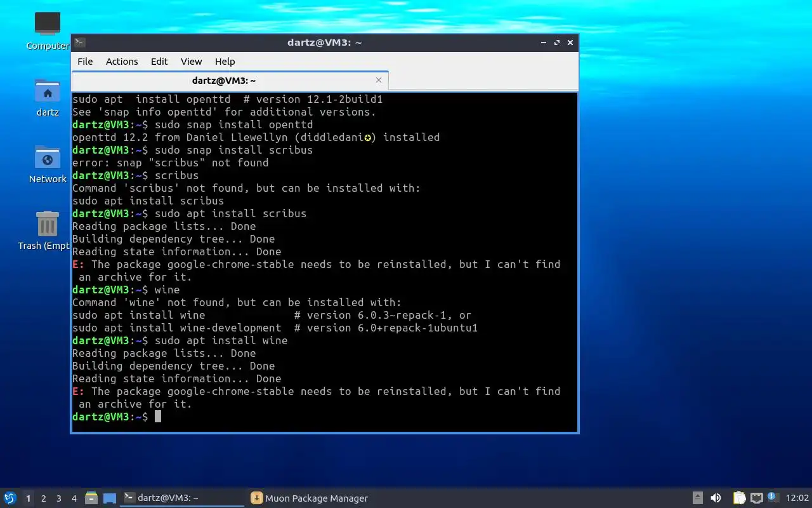Click the terminal icon in title bar

[79, 43]
